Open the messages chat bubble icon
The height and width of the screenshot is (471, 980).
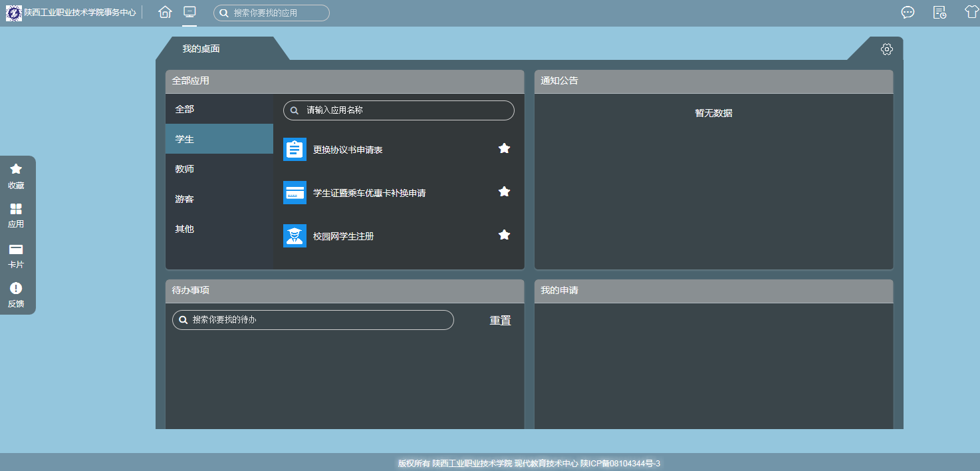tap(908, 13)
